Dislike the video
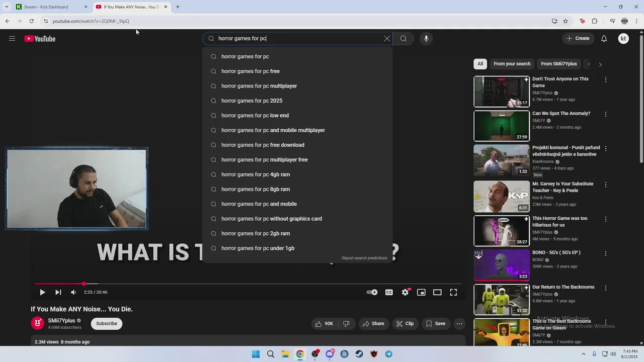 click(x=346, y=324)
